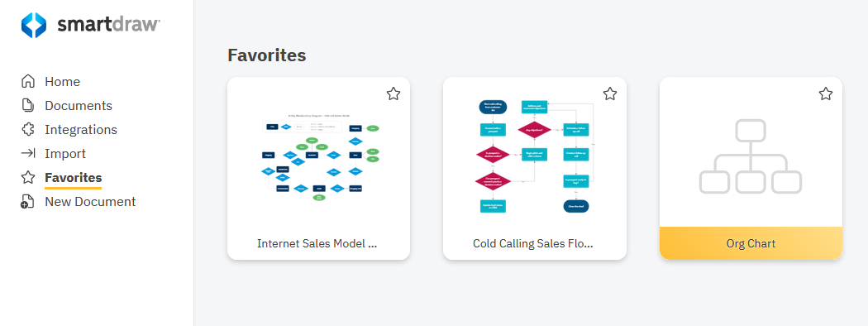The image size is (868, 326).
Task: Choose Import from the sidebar
Action: pyautogui.click(x=65, y=154)
